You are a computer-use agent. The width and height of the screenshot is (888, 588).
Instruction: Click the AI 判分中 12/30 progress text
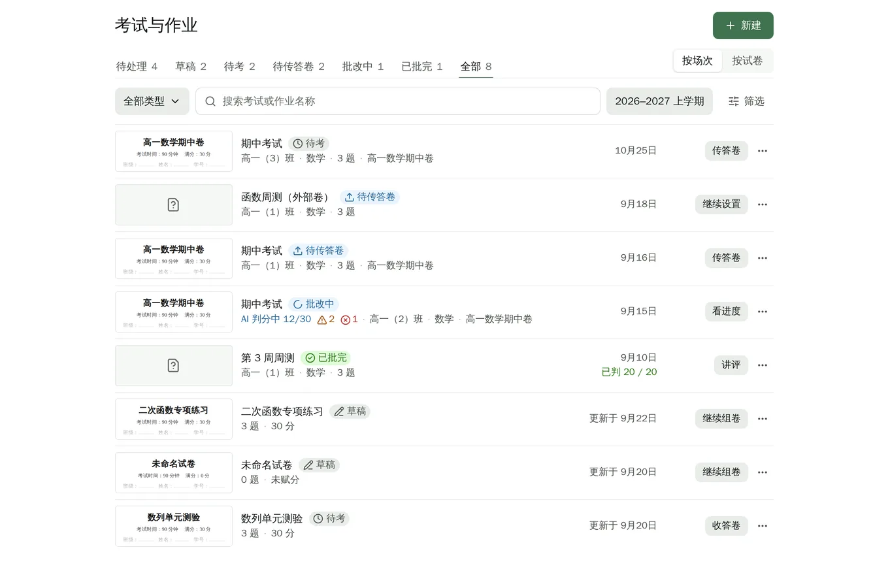[x=276, y=319]
